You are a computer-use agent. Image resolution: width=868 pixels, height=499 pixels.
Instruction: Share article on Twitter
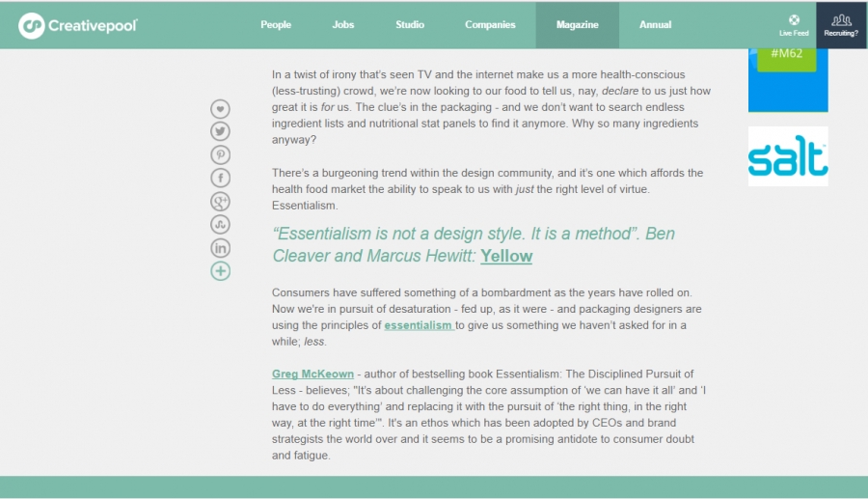coord(221,132)
